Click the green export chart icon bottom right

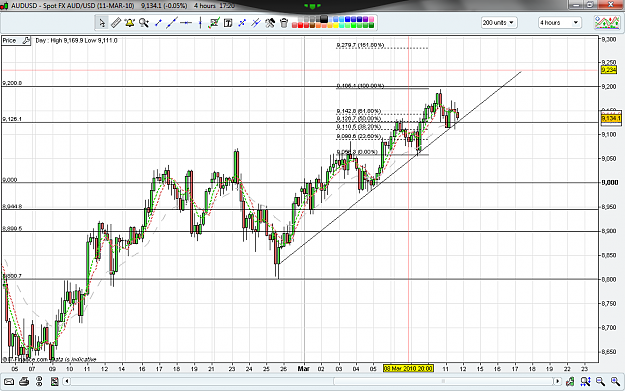tap(570, 381)
